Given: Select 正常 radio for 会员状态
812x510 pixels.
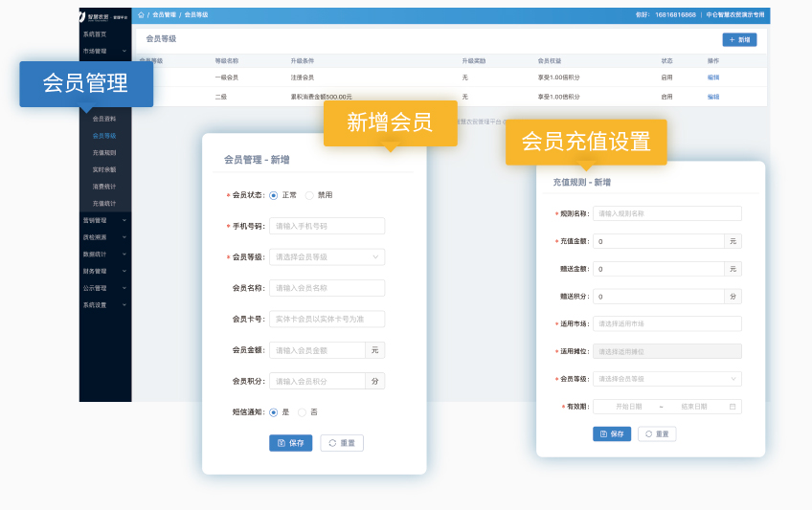Looking at the screenshot, I should click(x=274, y=195).
